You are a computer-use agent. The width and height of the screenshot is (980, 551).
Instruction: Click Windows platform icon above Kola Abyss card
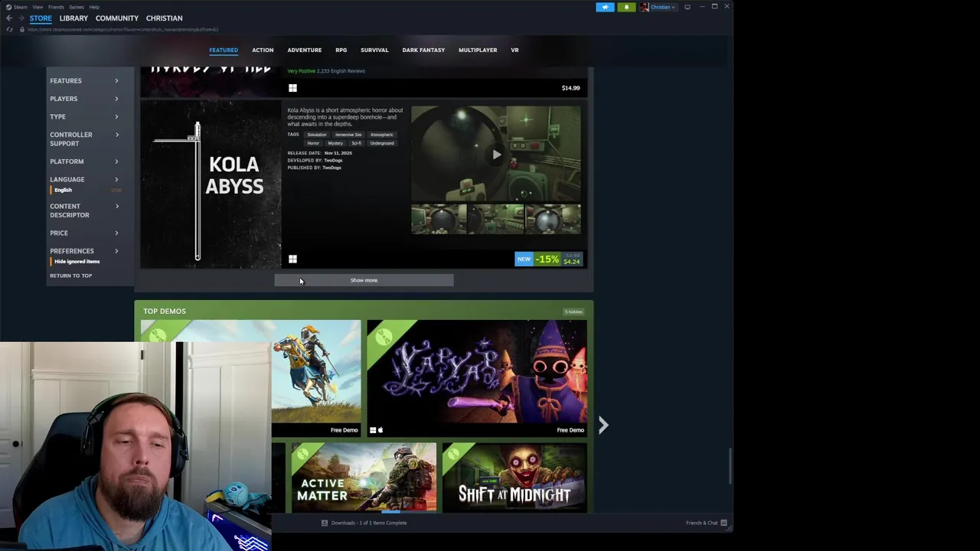pyautogui.click(x=292, y=88)
